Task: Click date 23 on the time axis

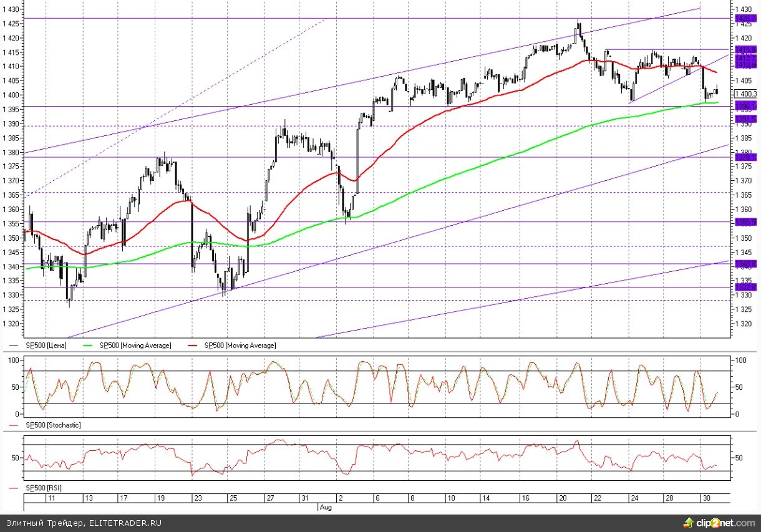Action: point(197,499)
